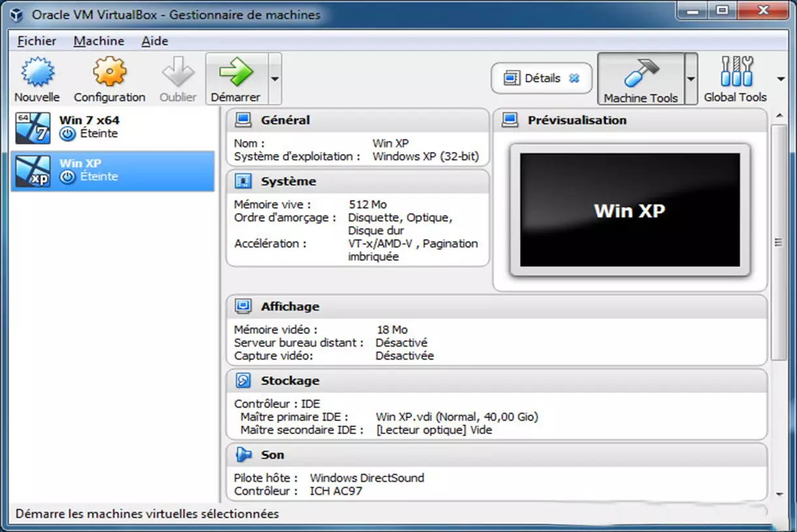Click Win 7 x64 OS icon

(x=33, y=128)
